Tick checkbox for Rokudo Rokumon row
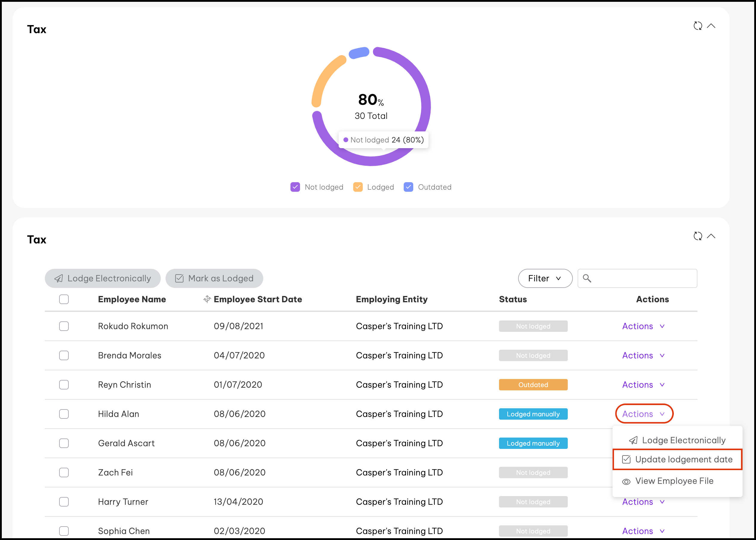The height and width of the screenshot is (540, 756). click(x=64, y=326)
